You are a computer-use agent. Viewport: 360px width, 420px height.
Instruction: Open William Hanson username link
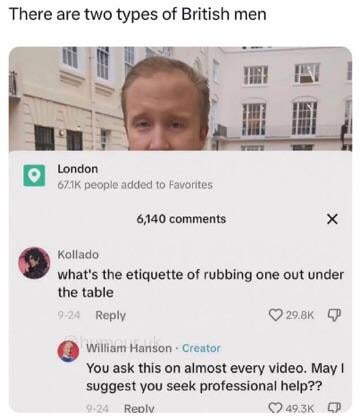pyautogui.click(x=129, y=348)
